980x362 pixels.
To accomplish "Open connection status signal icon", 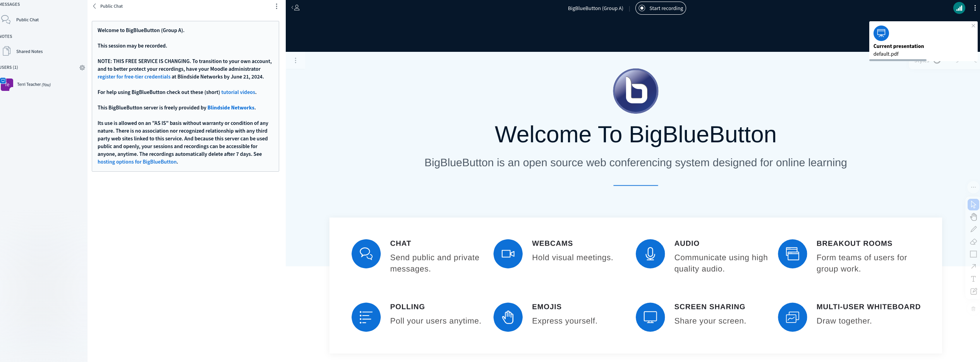I will (959, 8).
